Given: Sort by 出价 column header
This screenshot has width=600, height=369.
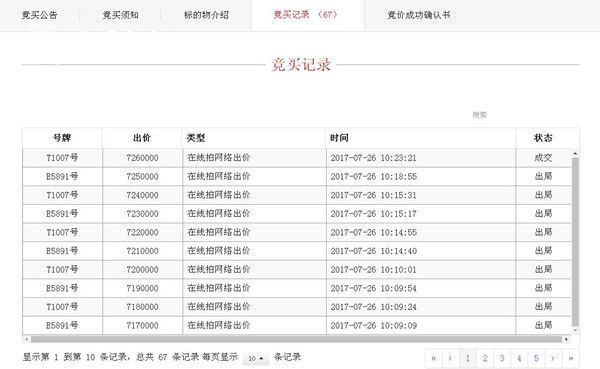Looking at the screenshot, I should point(142,138).
